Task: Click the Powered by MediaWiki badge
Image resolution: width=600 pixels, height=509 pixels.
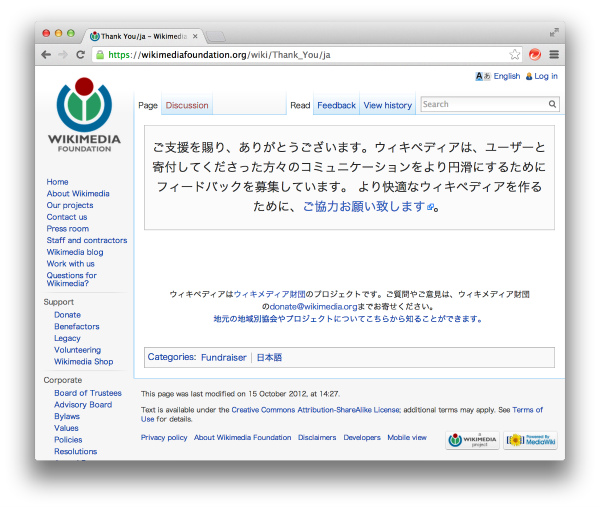Action: (x=530, y=440)
